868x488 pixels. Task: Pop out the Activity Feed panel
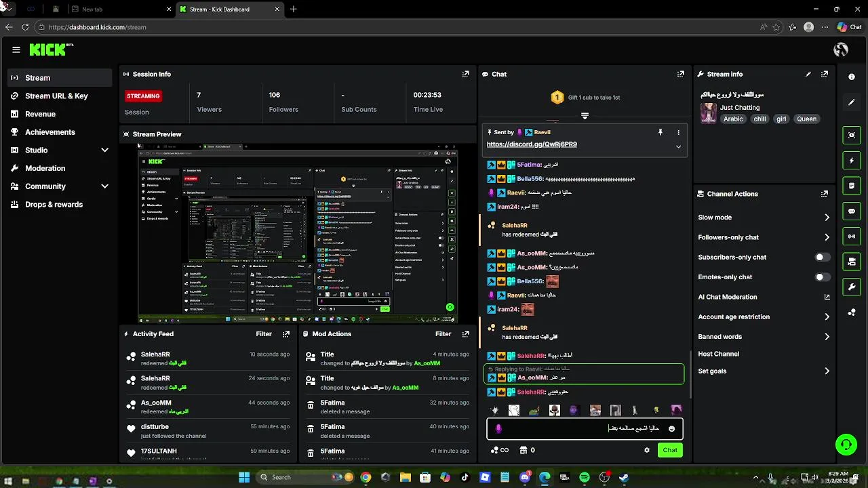tap(286, 333)
